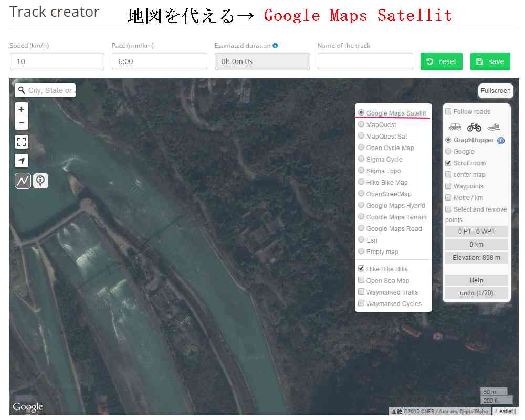The height and width of the screenshot is (420, 525).
Task: Click undo (1/20) button
Action: point(477,293)
